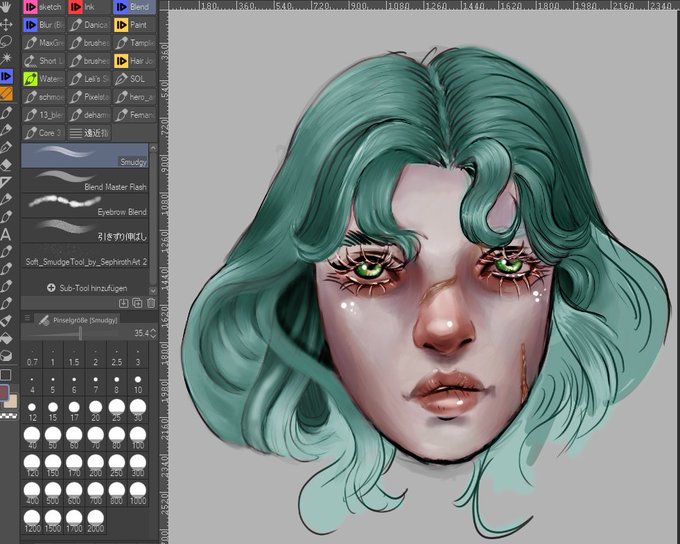Open the Paint tool group
This screenshot has height=544, width=680.
click(x=135, y=25)
